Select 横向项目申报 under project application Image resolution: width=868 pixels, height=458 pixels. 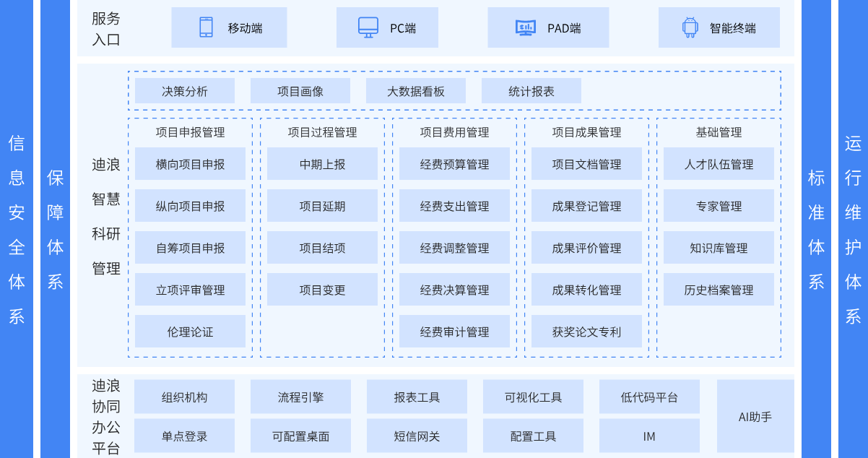pyautogui.click(x=190, y=164)
